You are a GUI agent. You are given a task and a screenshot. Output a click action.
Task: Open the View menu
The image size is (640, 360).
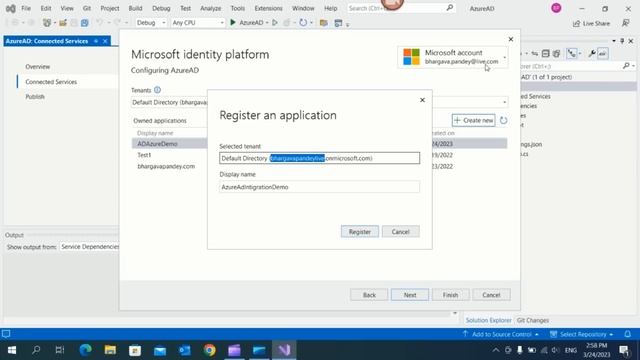tap(67, 8)
